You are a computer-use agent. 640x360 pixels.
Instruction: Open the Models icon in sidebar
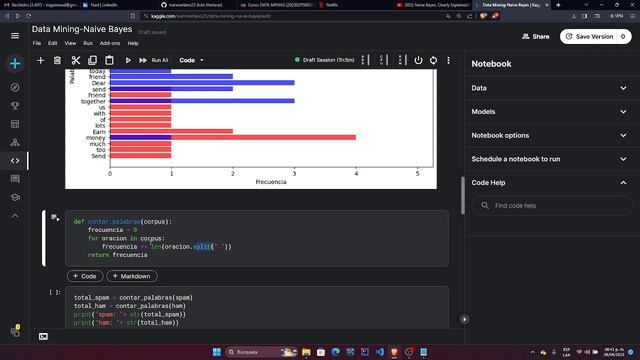pos(15,142)
